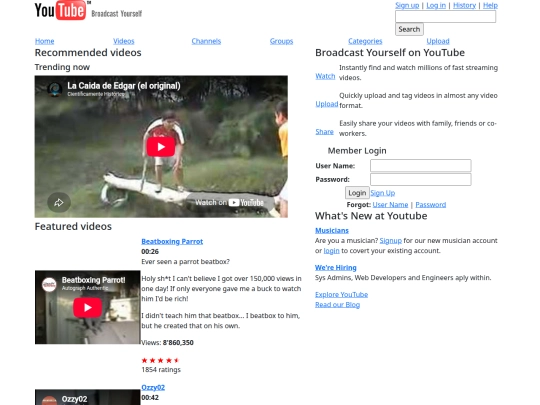Screen dimensions: 540x405
Task: Click the Sign up link at top
Action: pos(407,5)
